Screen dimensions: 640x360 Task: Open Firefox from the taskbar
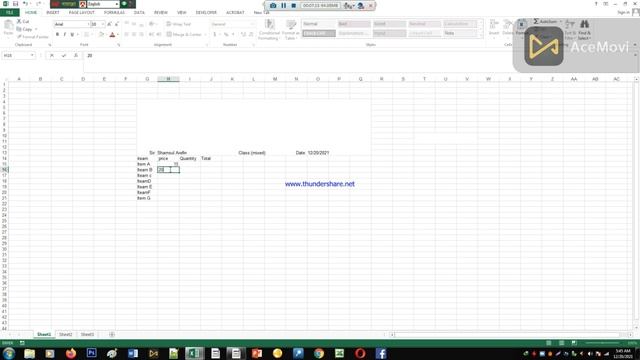71,353
